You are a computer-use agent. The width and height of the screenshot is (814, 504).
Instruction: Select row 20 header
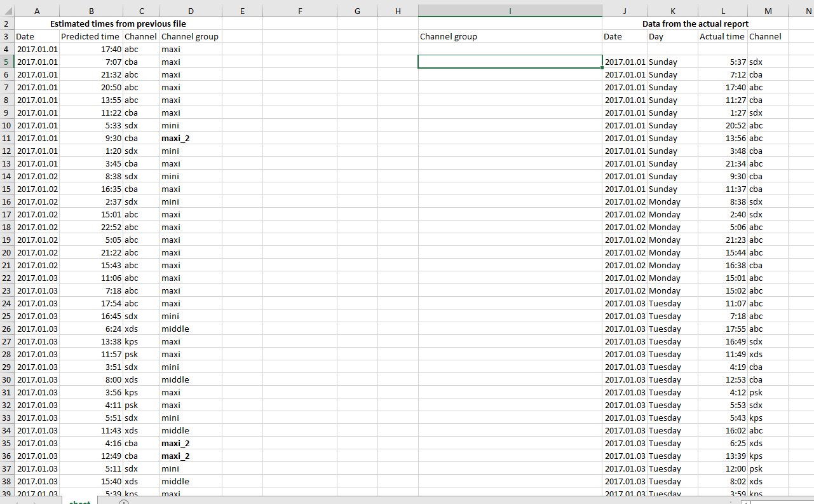coord(7,252)
